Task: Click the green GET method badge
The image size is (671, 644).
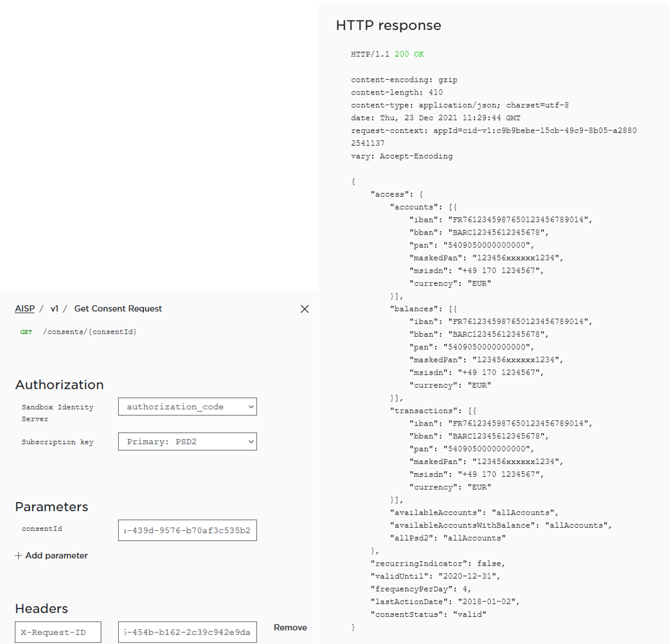Action: tap(26, 332)
